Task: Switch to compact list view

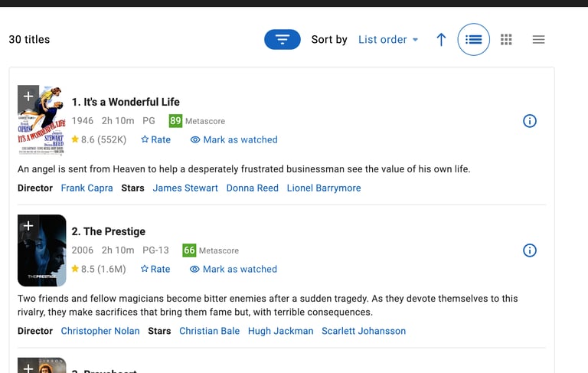Action: [x=538, y=40]
